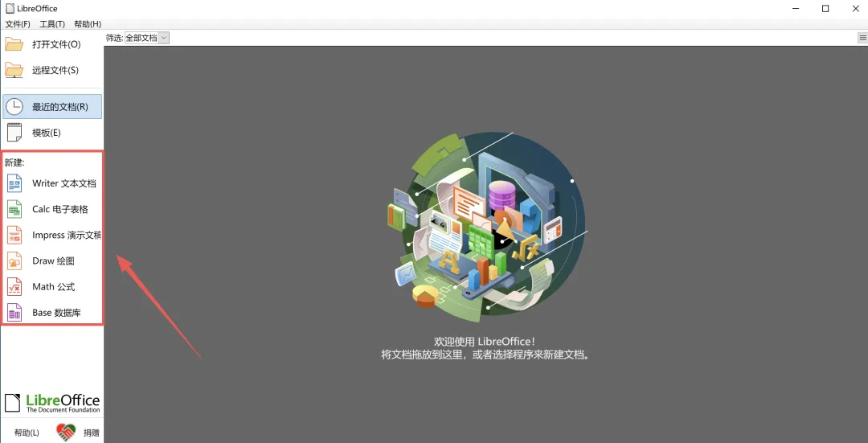868x443 pixels.
Task: Select the 最近的文档(R) clock icon
Action: [x=14, y=107]
